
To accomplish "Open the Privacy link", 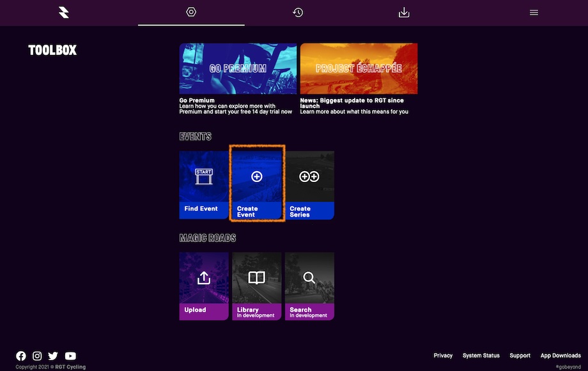I will click(444, 356).
